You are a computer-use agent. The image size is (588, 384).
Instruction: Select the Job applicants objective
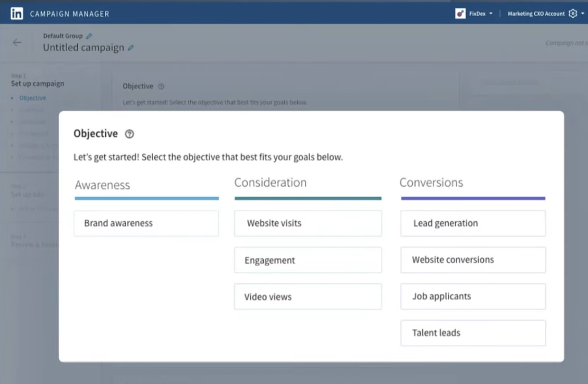click(473, 296)
